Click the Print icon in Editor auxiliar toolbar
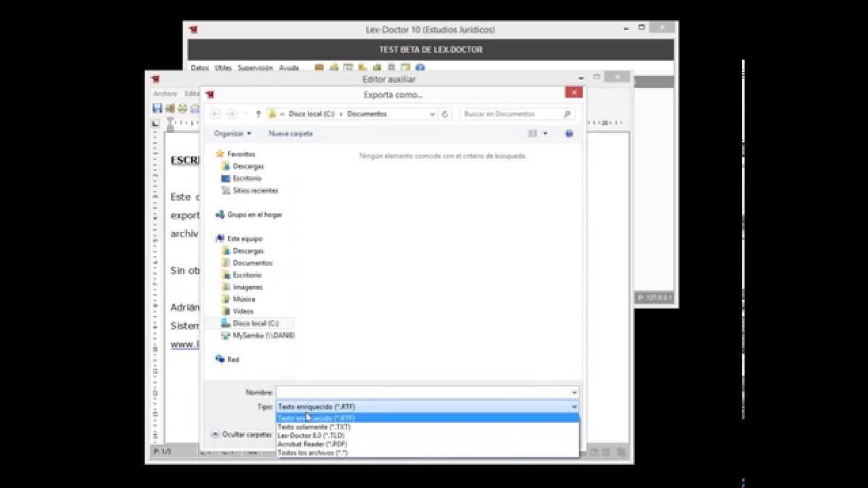Viewport: 868px width, 488px height. pyautogui.click(x=182, y=108)
